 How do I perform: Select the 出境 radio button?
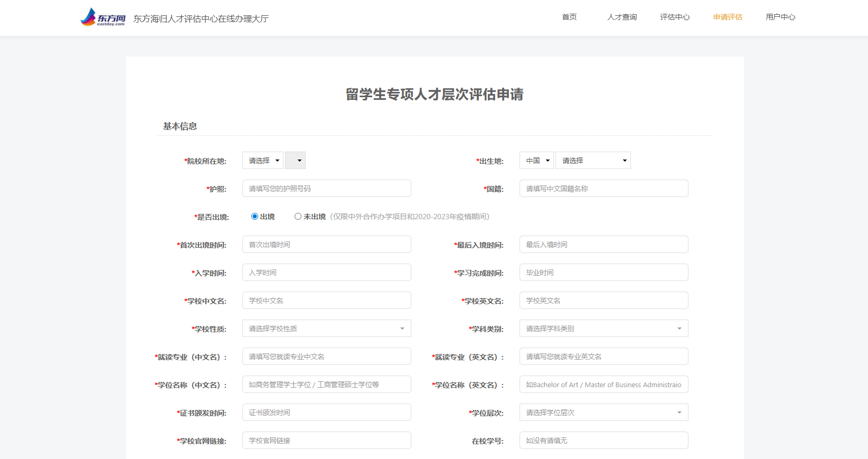click(255, 217)
